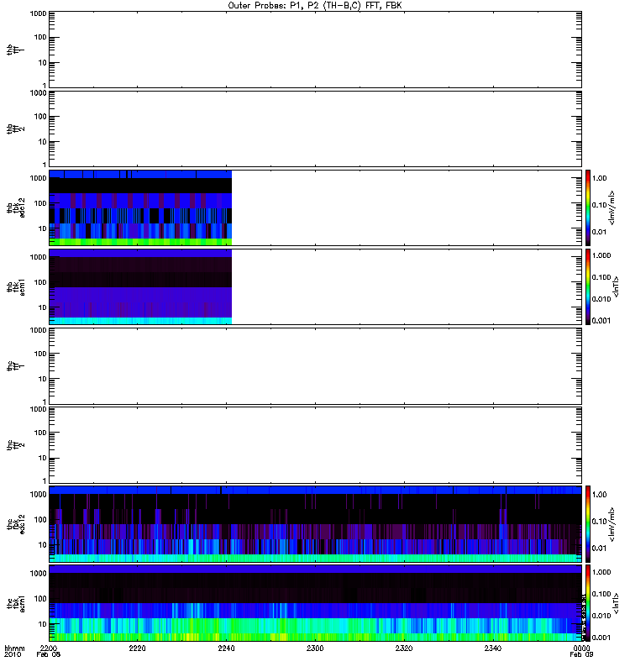Click the 'thc fbk scm1' axis label
Image resolution: width=630 pixels, height=672 pixels.
[15, 603]
